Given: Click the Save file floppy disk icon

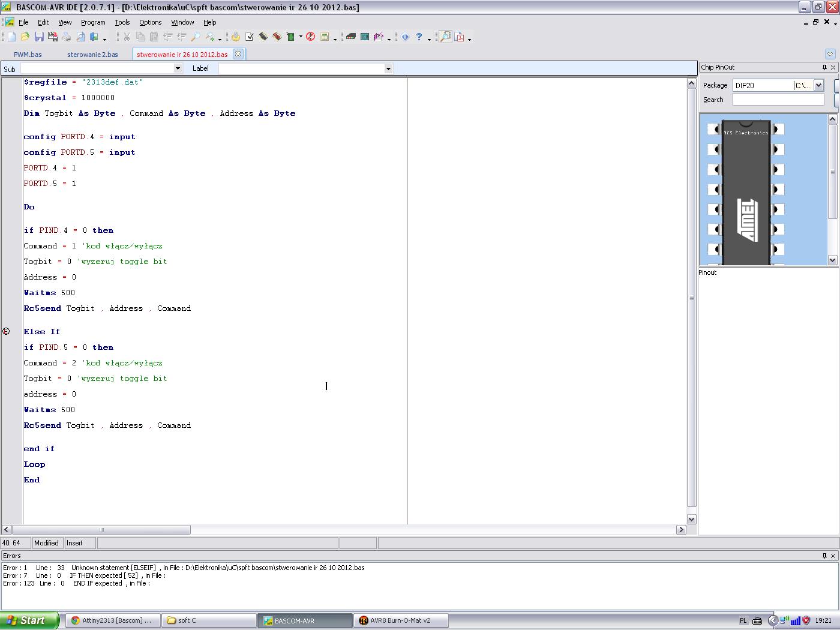Looking at the screenshot, I should pyautogui.click(x=39, y=37).
